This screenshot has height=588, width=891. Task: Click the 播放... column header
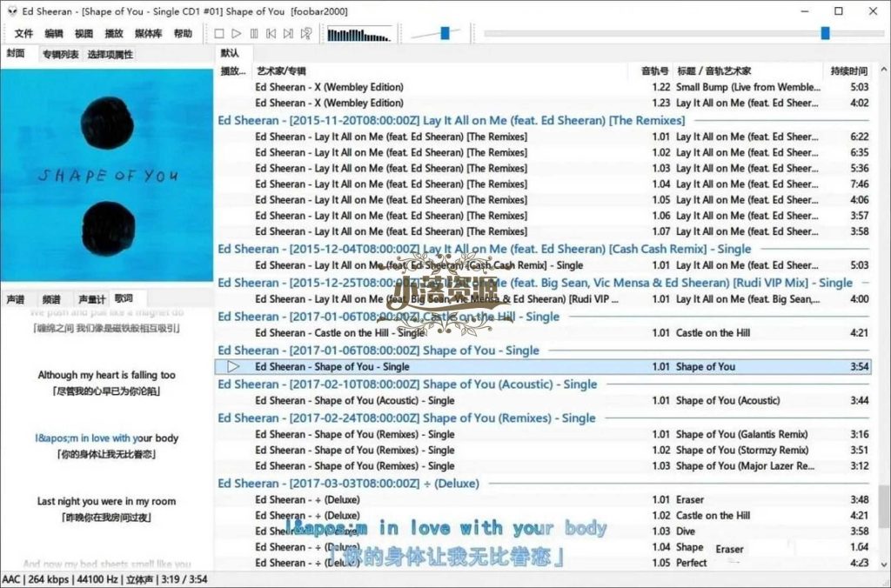coord(233,71)
